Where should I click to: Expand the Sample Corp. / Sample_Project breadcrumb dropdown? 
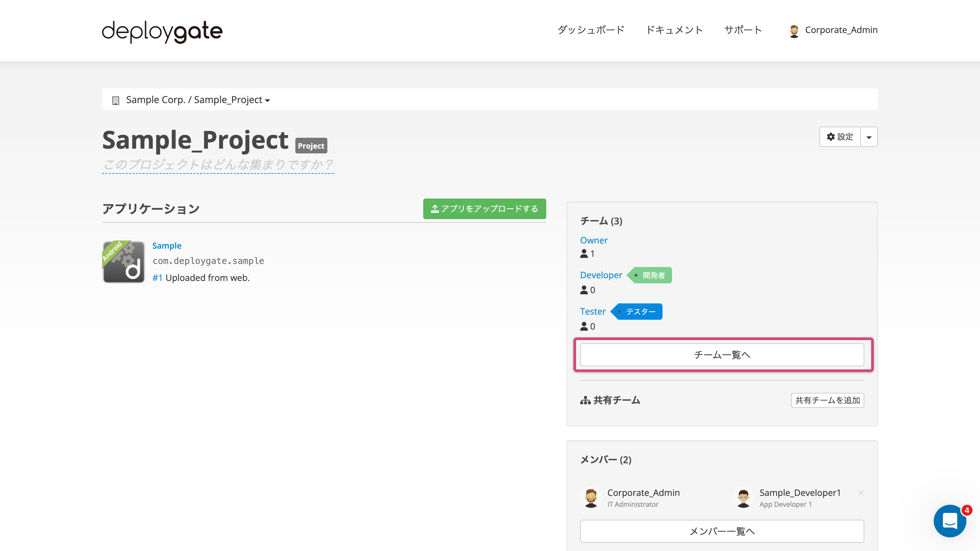click(x=198, y=100)
